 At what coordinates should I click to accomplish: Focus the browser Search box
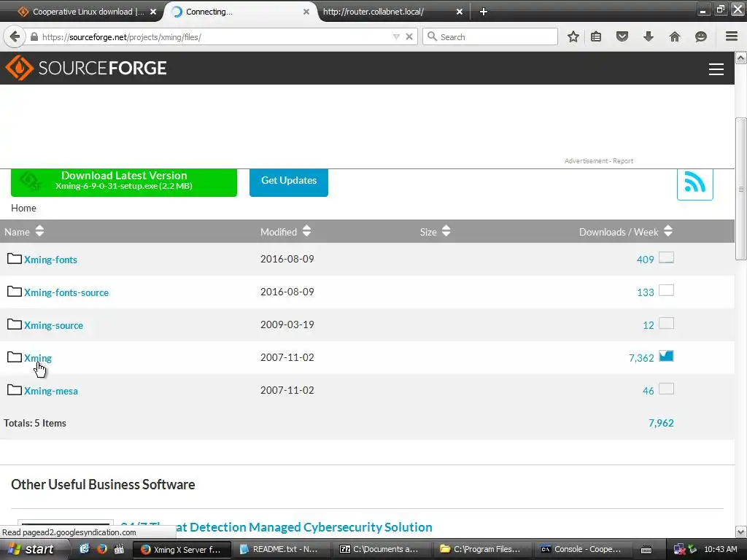490,36
